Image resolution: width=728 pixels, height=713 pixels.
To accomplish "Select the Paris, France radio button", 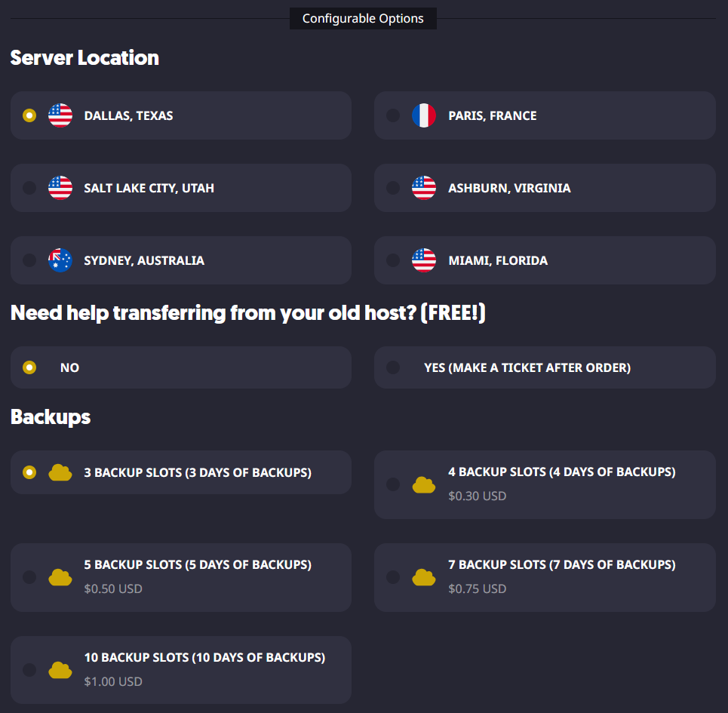I will tap(393, 115).
